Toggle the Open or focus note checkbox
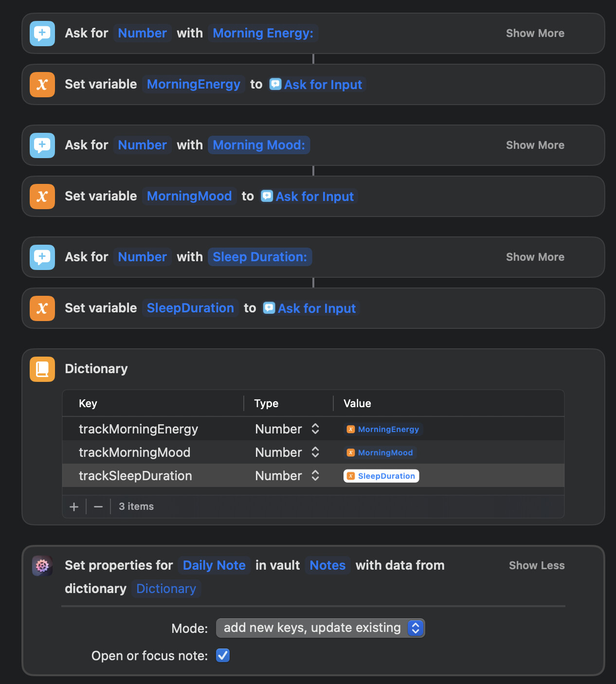 click(x=223, y=655)
